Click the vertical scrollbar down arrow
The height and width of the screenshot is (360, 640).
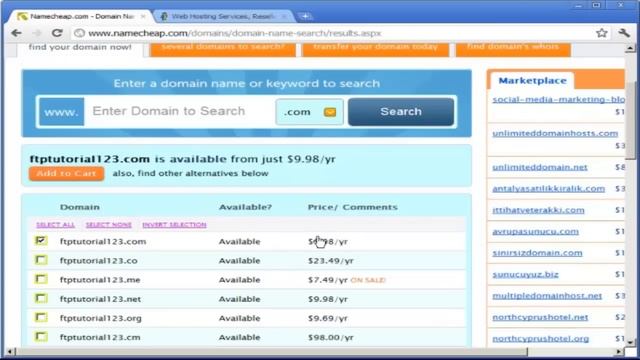(x=630, y=342)
